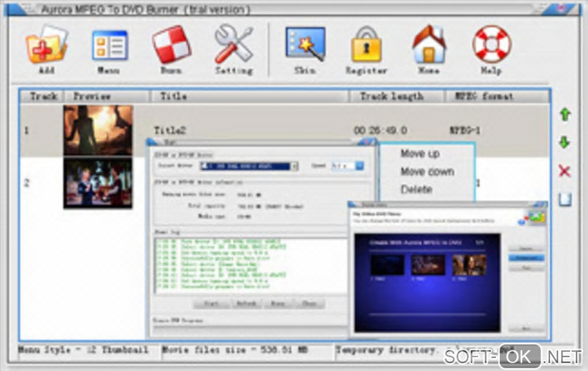Viewport: 588px width, 371px height.
Task: Click the Refresh button in burn dialog
Action: (x=246, y=303)
